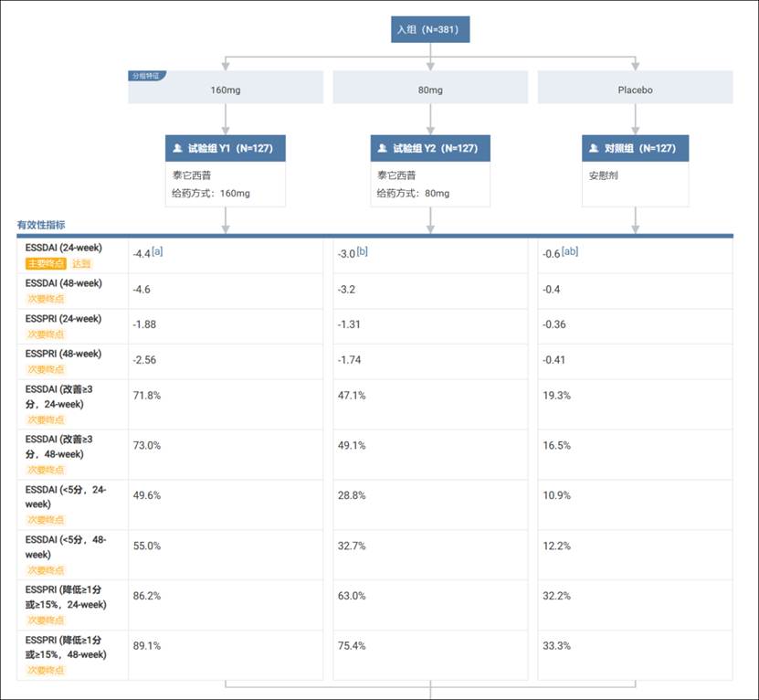The width and height of the screenshot is (759, 700).
Task: Click the 89.1% value cell
Action: click(x=226, y=655)
